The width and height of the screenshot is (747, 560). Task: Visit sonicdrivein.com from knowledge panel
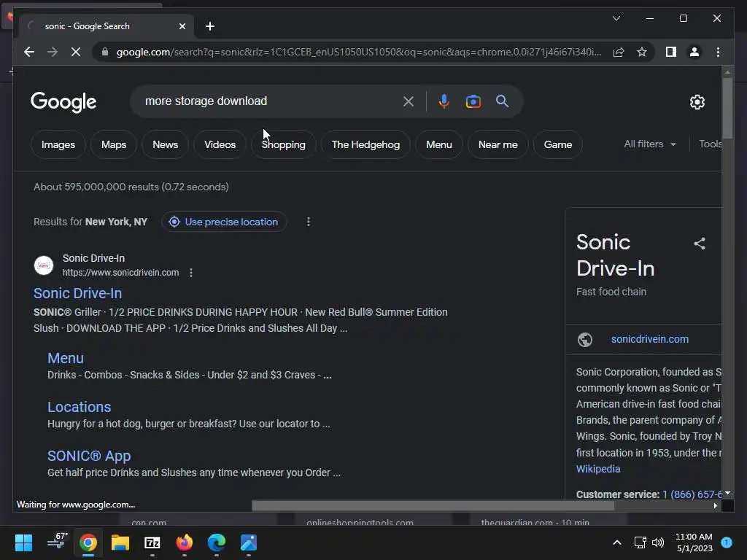[650, 339]
